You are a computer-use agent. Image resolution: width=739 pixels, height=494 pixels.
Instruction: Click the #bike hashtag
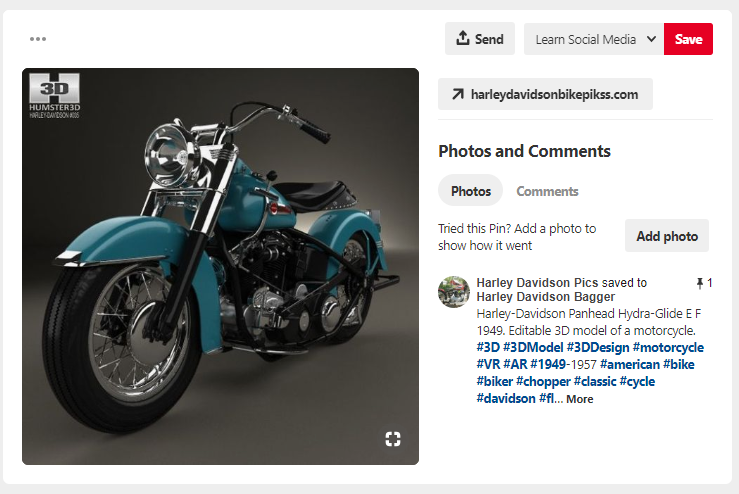point(679,364)
